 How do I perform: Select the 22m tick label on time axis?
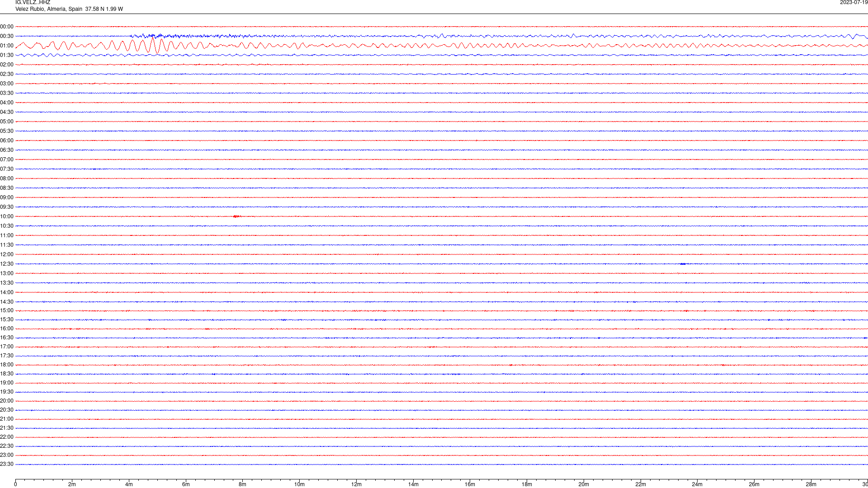click(x=641, y=484)
